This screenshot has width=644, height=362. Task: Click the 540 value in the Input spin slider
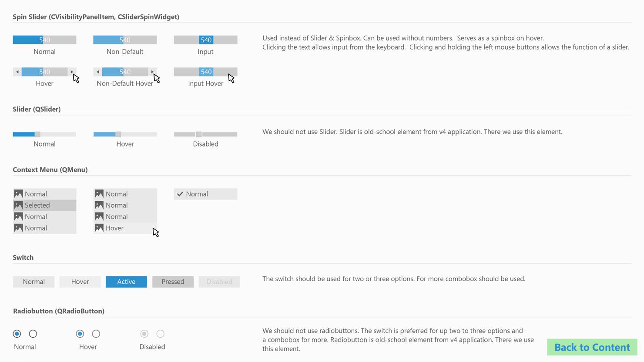[x=206, y=40]
